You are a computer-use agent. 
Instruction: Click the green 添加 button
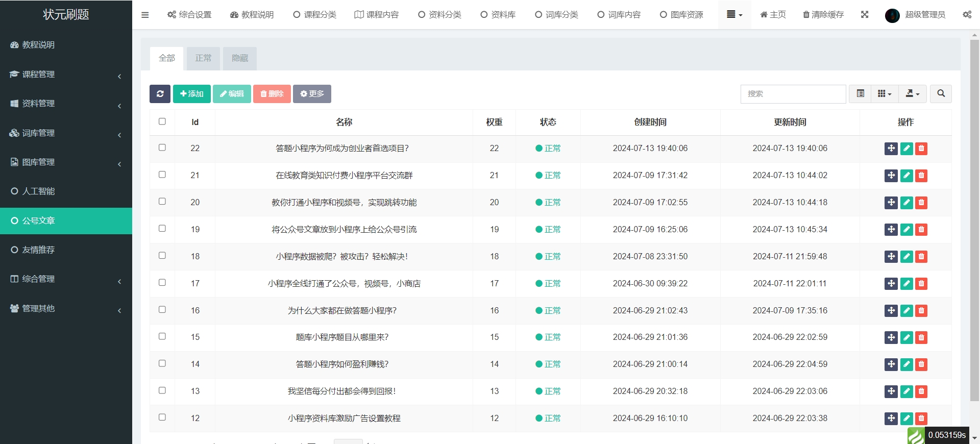[192, 94]
